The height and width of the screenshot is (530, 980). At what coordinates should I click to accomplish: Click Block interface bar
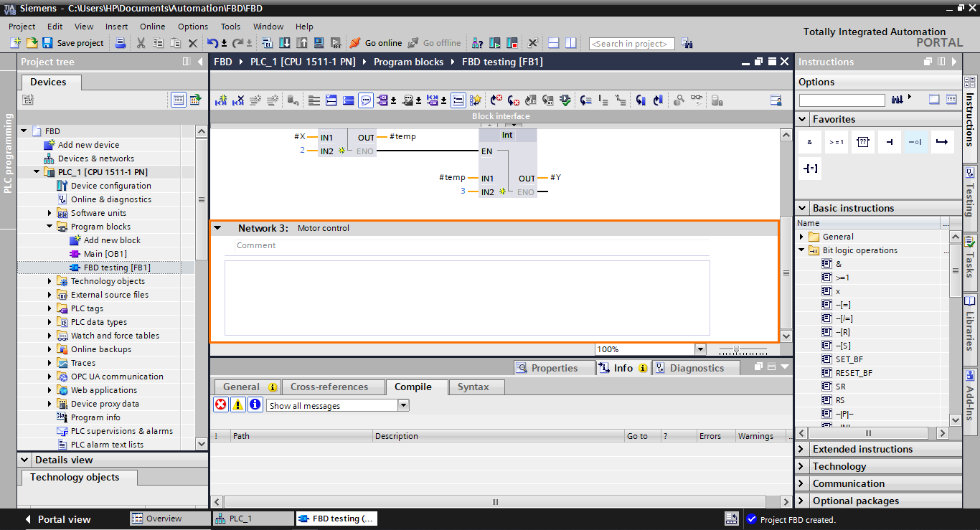501,116
